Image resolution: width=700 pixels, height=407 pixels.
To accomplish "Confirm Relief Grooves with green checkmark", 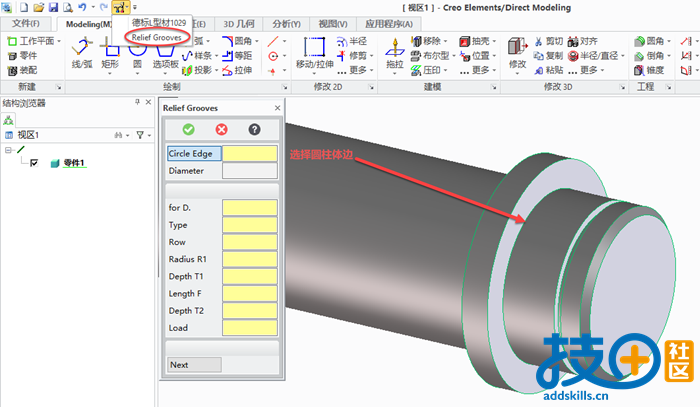I will (x=188, y=129).
